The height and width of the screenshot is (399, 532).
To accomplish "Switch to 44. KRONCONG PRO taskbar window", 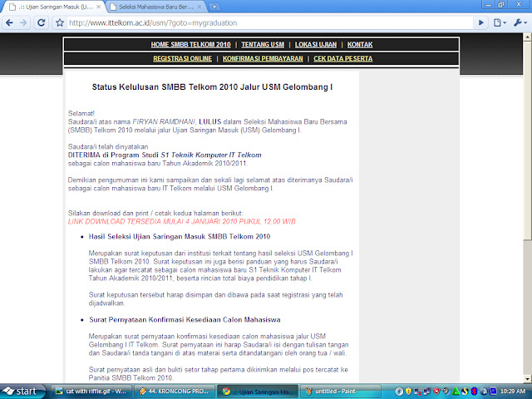I will (175, 392).
